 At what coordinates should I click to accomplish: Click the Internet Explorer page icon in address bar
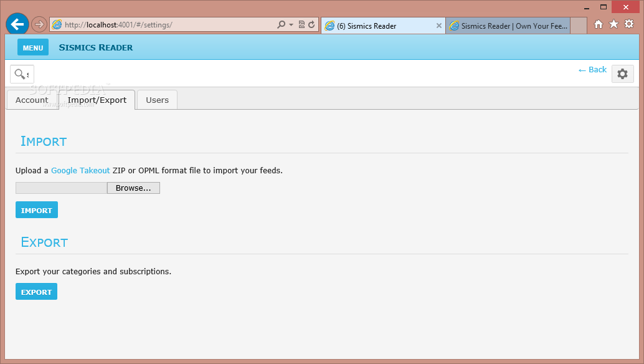point(57,25)
